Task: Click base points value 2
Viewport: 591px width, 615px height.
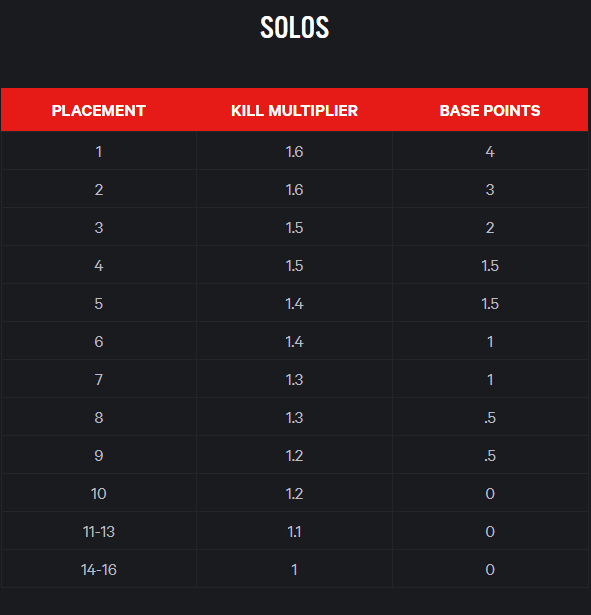Action: pyautogui.click(x=490, y=227)
